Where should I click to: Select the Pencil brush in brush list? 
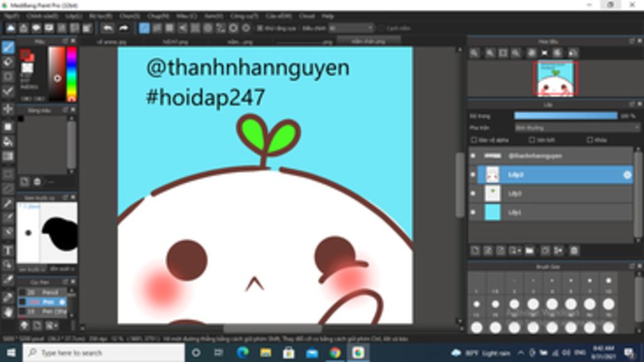click(x=42, y=292)
